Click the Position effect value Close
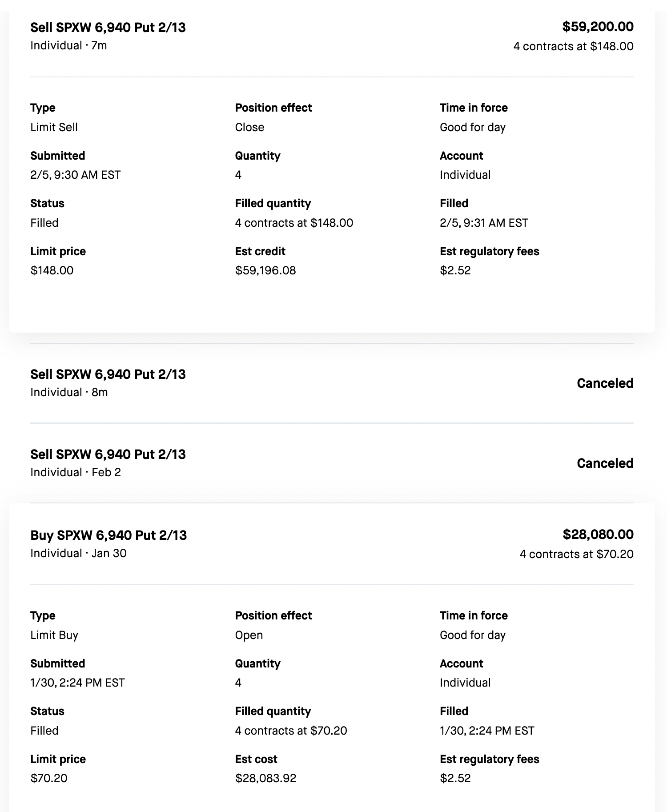The height and width of the screenshot is (812, 667). click(x=249, y=127)
